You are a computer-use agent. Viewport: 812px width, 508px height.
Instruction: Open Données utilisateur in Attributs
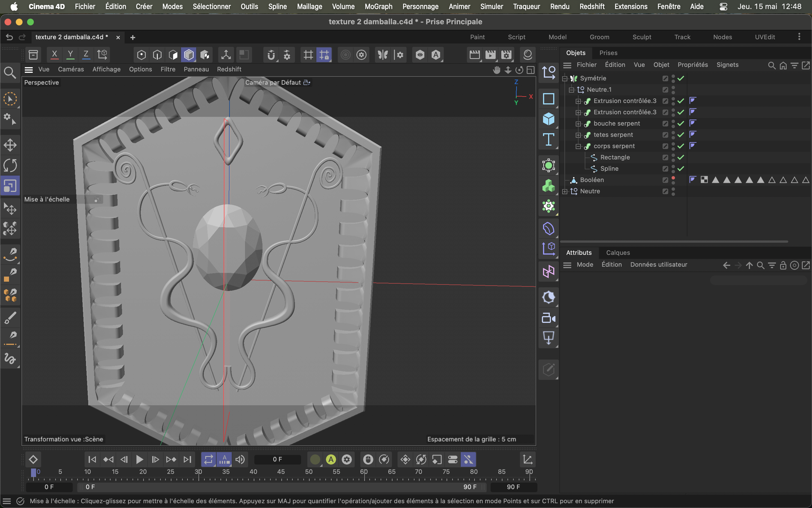pyautogui.click(x=658, y=264)
